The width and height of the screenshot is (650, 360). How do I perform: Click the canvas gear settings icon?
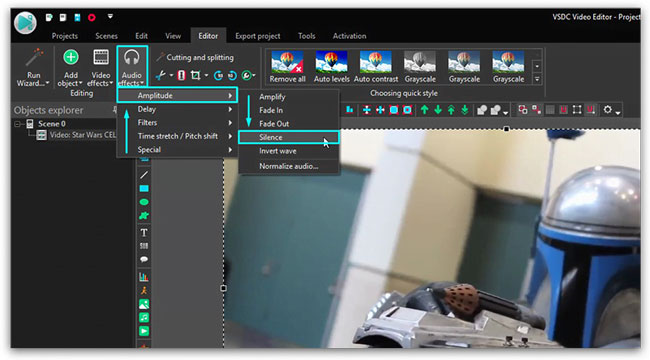coord(607,109)
